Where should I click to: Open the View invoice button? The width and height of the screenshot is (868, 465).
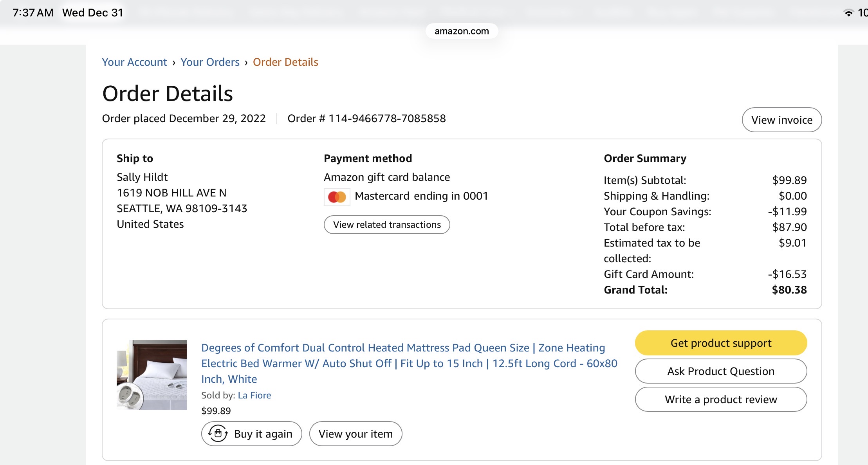tap(782, 120)
